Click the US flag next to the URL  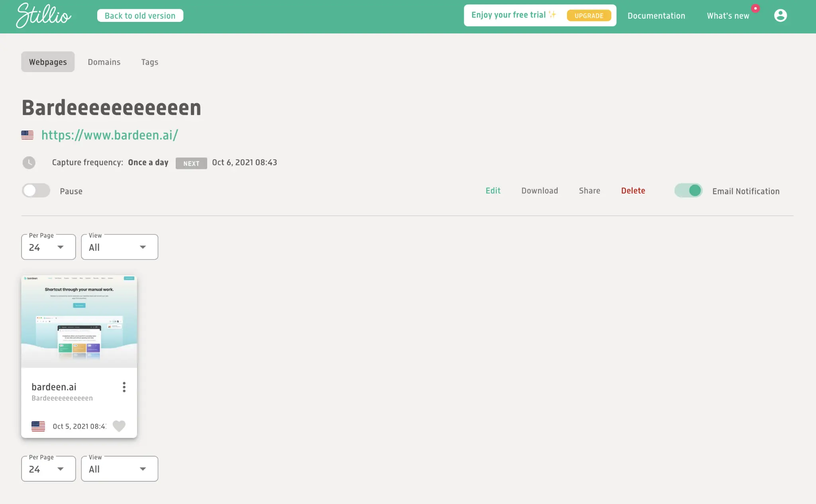[27, 135]
